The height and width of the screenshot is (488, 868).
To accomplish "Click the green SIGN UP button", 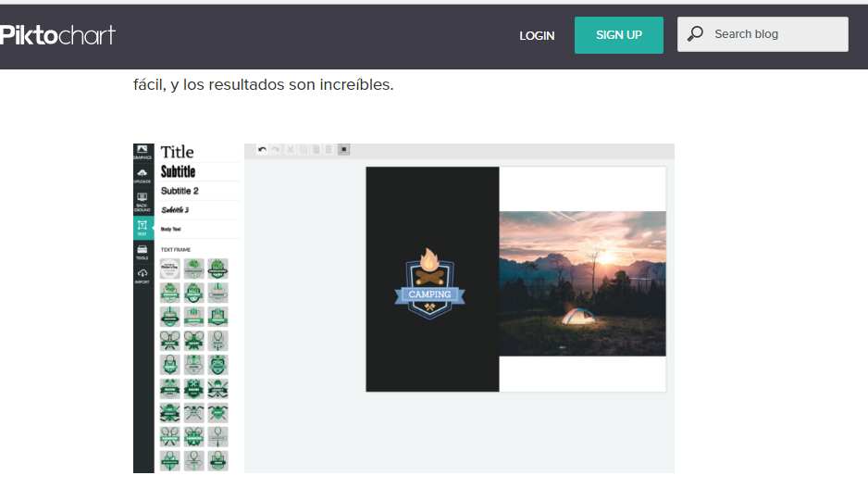I will tap(619, 35).
